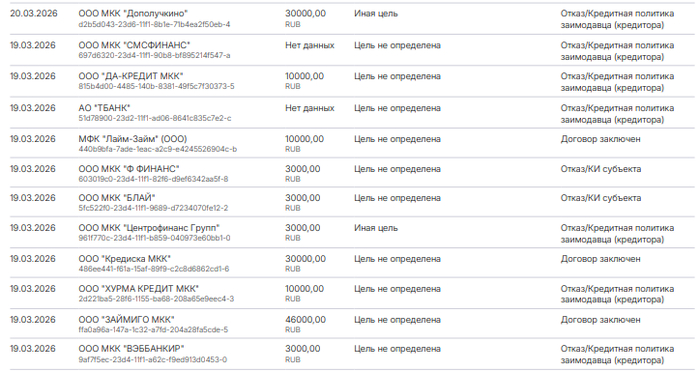Click "Отказ/КИ субъекта" status for Ф ФИНАНС

tap(601, 169)
